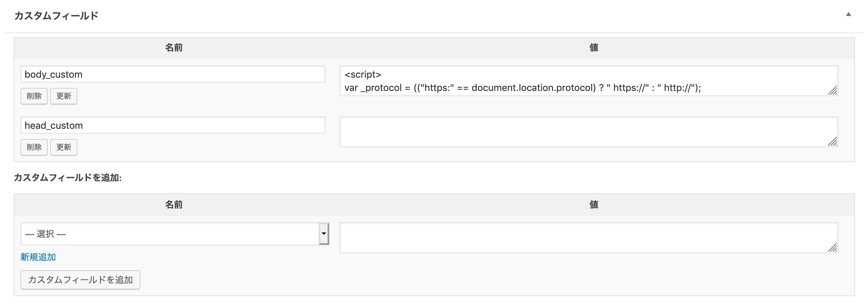Update the body_custom field with 更新
Viewport: 868px width, 306px height.
click(64, 96)
